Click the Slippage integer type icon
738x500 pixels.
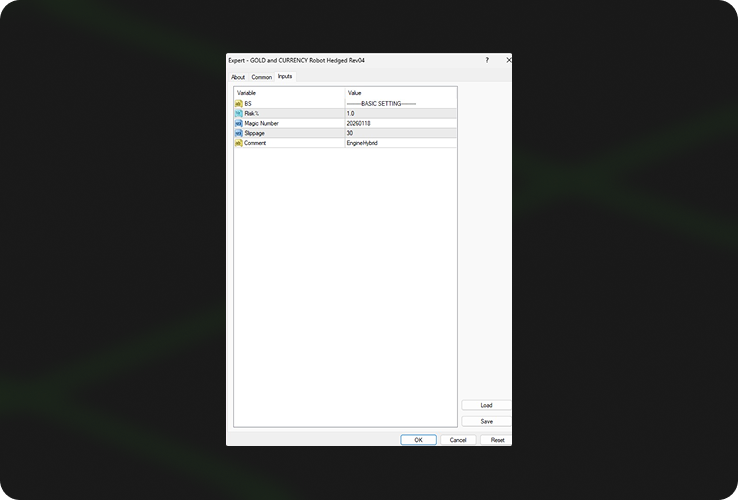point(239,133)
